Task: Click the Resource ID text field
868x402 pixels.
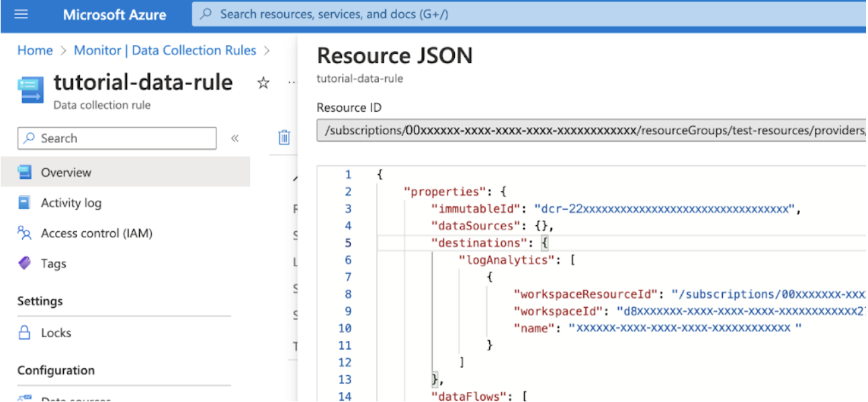Action: 591,131
